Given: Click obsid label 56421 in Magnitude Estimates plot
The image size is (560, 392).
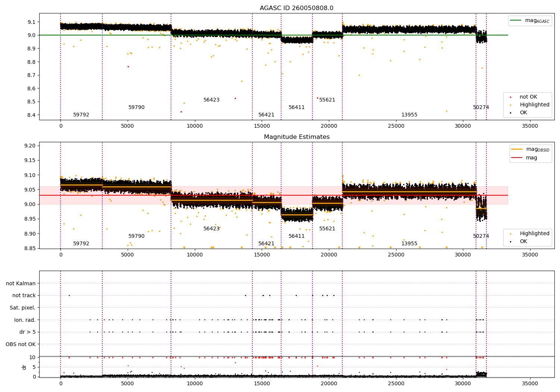Looking at the screenshot, I should tap(266, 244).
